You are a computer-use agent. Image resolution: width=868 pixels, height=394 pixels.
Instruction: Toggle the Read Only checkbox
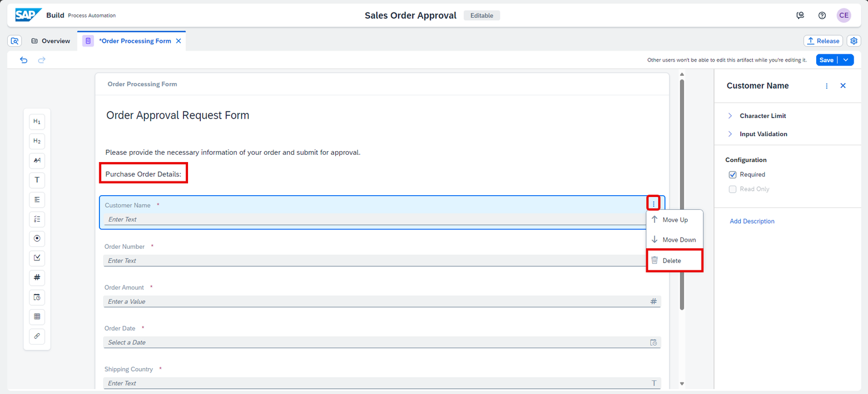pos(732,189)
